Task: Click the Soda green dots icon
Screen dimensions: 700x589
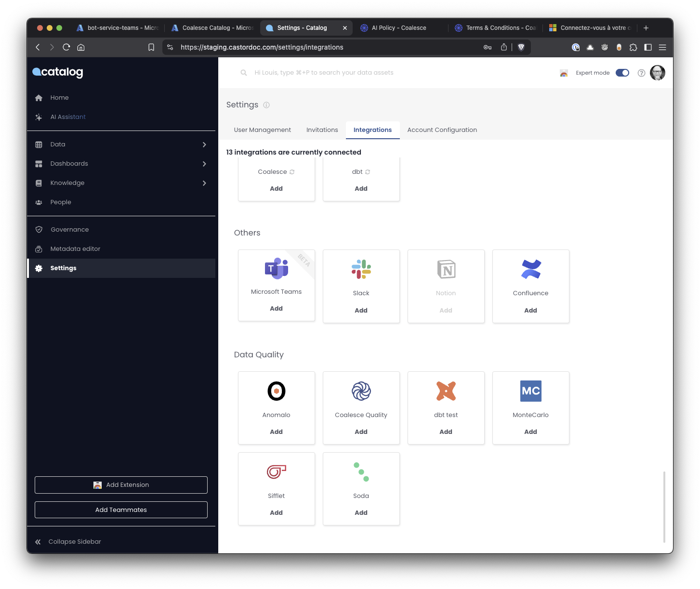Action: 361,472
